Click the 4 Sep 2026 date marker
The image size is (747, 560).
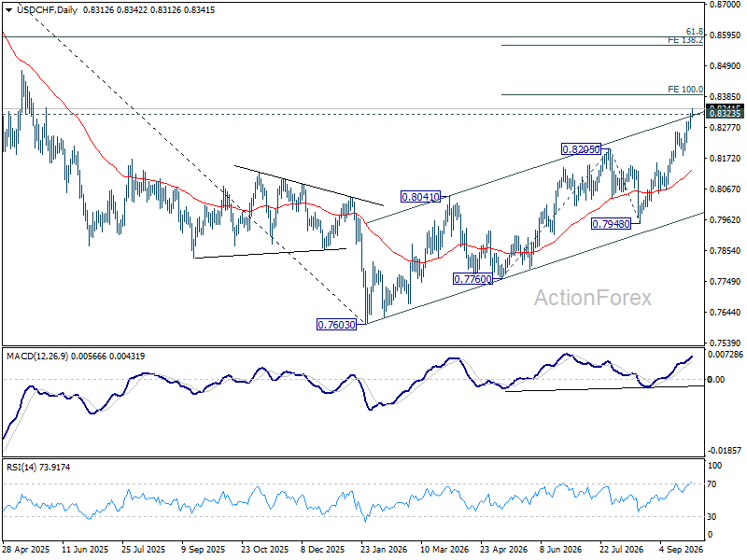[682, 550]
